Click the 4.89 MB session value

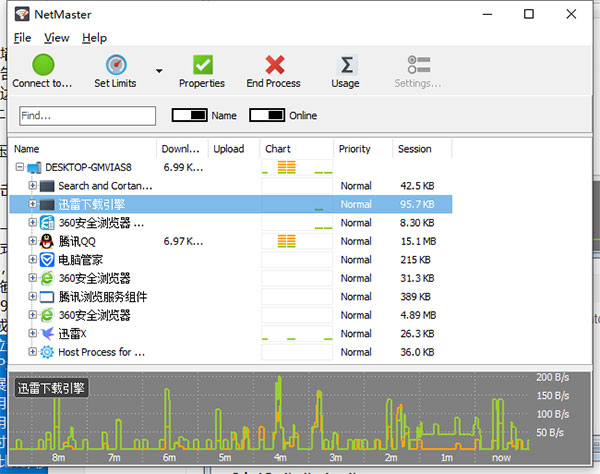click(418, 315)
